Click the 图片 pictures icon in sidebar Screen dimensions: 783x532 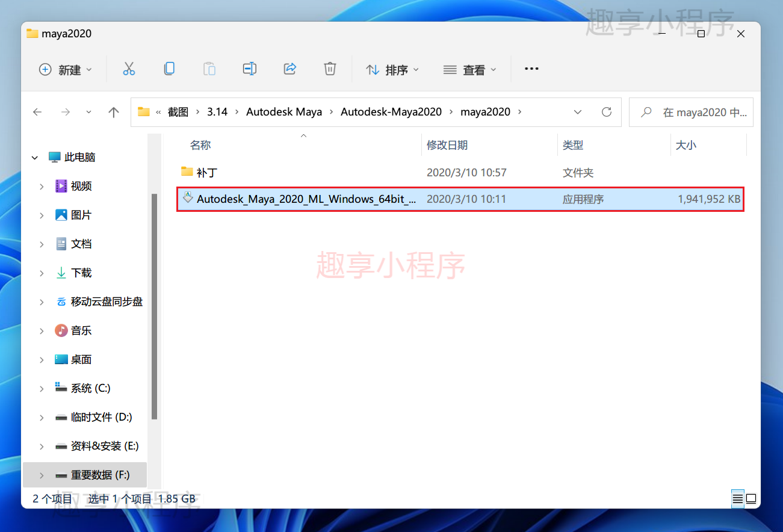(x=61, y=215)
